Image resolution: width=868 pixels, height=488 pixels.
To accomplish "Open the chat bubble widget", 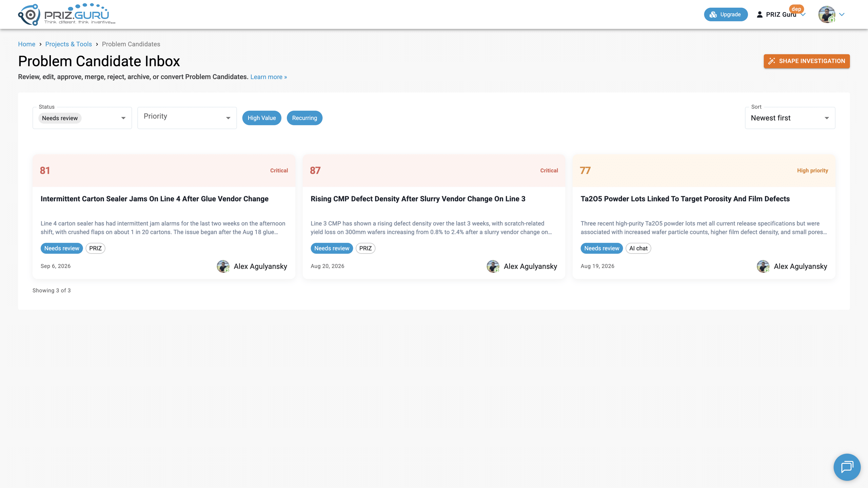I will [847, 467].
